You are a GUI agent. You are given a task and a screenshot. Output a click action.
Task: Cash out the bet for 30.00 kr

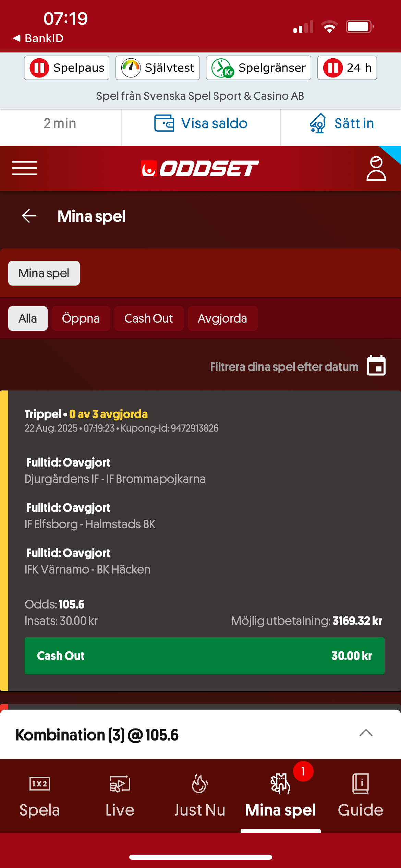click(x=205, y=656)
